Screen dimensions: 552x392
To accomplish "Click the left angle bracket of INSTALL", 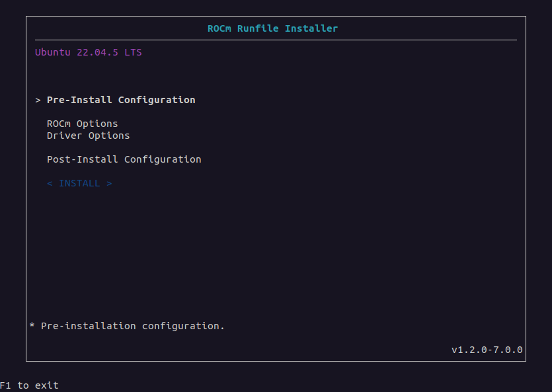I will [x=50, y=183].
